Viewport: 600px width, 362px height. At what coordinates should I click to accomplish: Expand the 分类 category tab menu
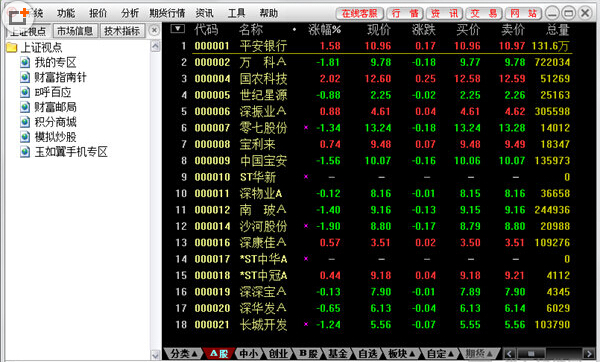184,354
